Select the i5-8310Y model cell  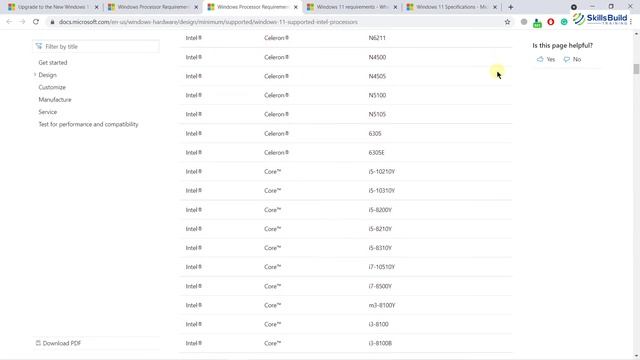tap(380, 248)
